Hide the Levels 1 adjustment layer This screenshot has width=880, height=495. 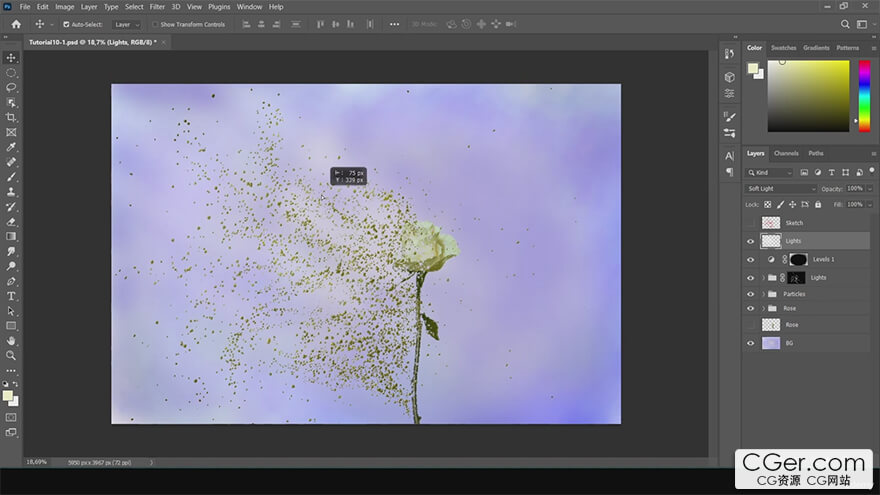751,259
